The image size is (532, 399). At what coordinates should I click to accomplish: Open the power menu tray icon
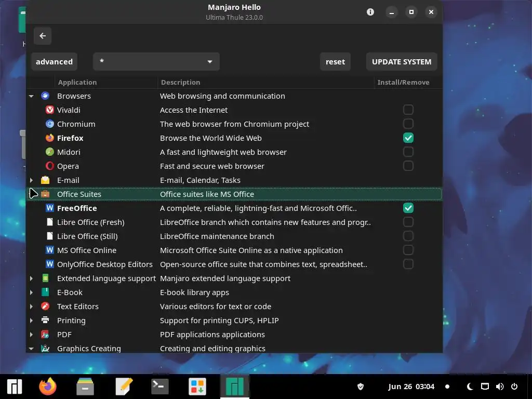(514, 387)
